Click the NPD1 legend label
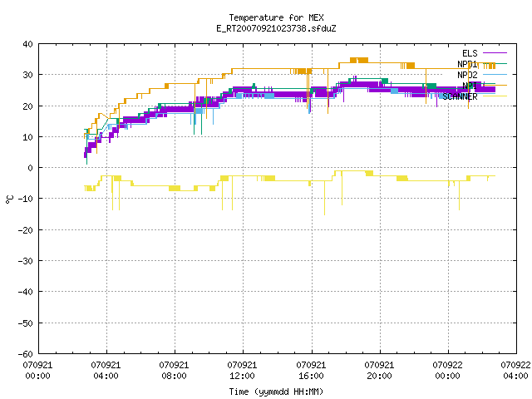The height and width of the screenshot is (399, 532). pyautogui.click(x=467, y=64)
